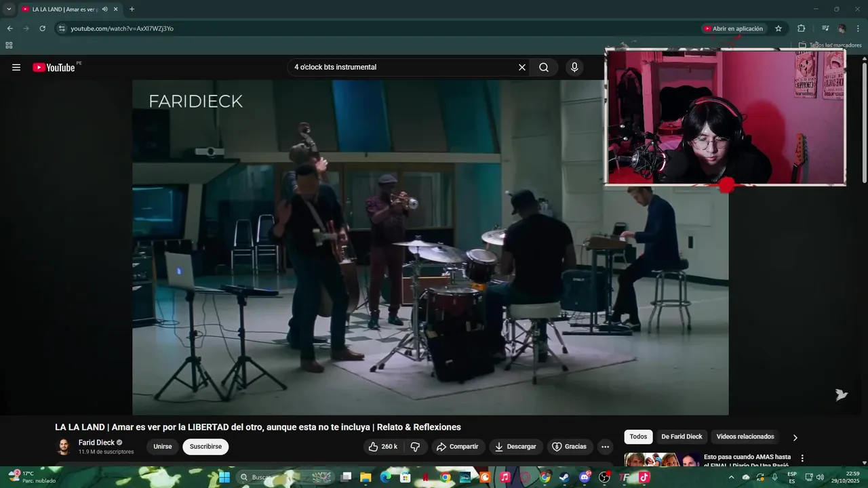Dislike the video
The width and height of the screenshot is (868, 488).
coord(416,447)
